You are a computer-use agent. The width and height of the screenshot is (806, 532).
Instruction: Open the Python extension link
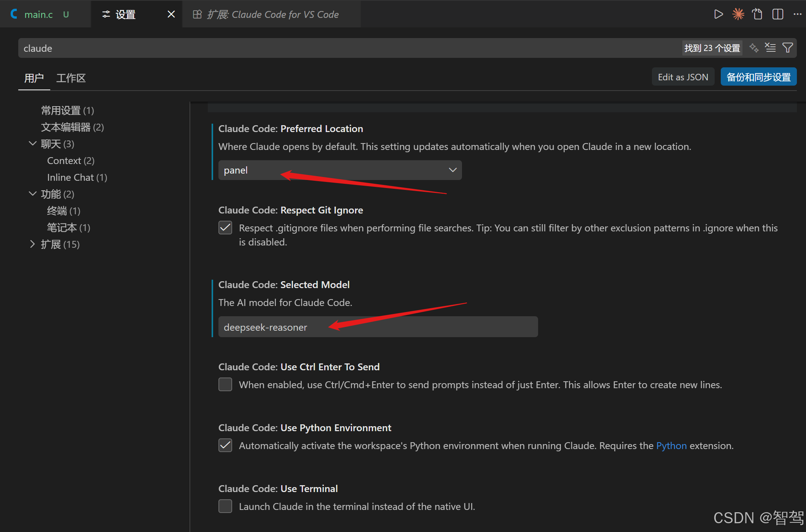coord(671,446)
